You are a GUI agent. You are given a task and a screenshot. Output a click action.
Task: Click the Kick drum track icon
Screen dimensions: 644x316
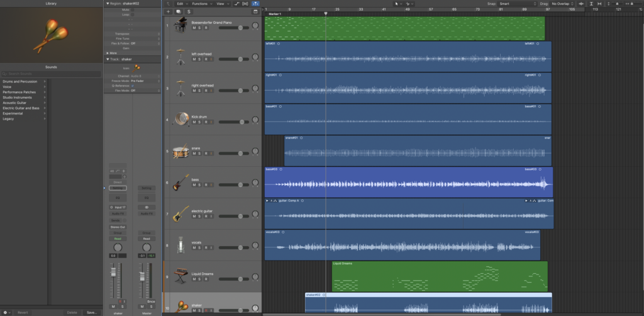tap(182, 120)
